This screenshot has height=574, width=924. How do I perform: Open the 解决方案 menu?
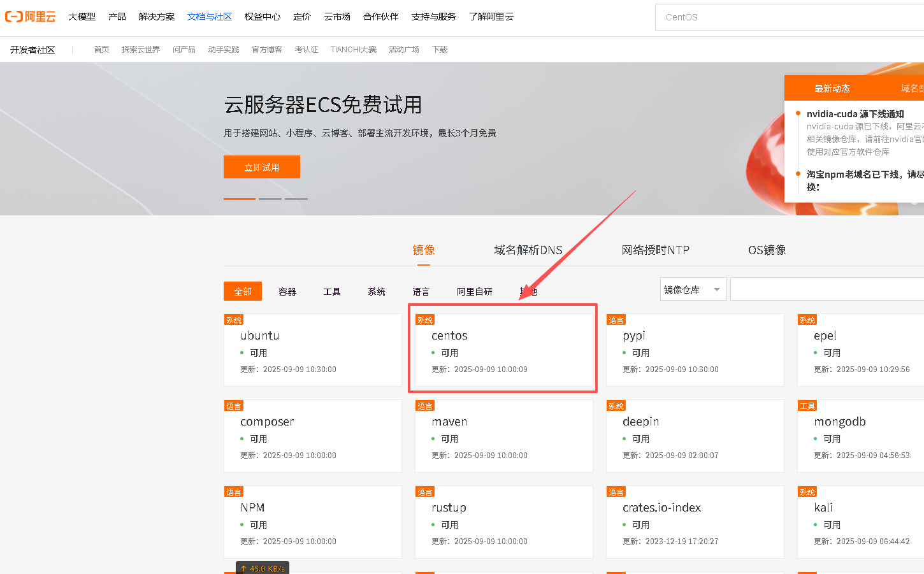(157, 17)
